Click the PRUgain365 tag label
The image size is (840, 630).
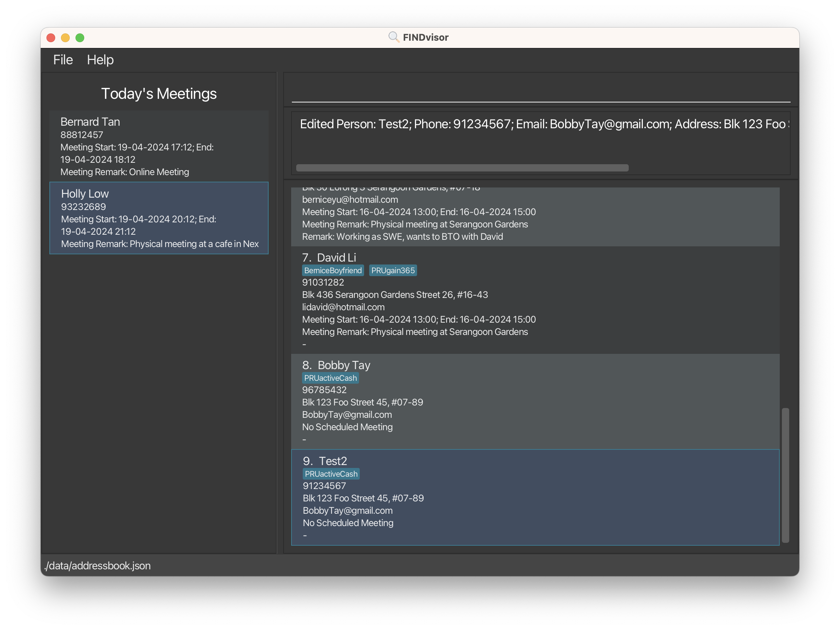point(393,271)
